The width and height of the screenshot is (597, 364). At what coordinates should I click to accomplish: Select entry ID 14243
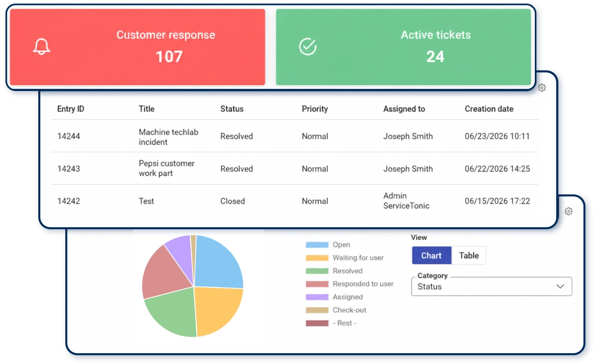[x=69, y=169]
